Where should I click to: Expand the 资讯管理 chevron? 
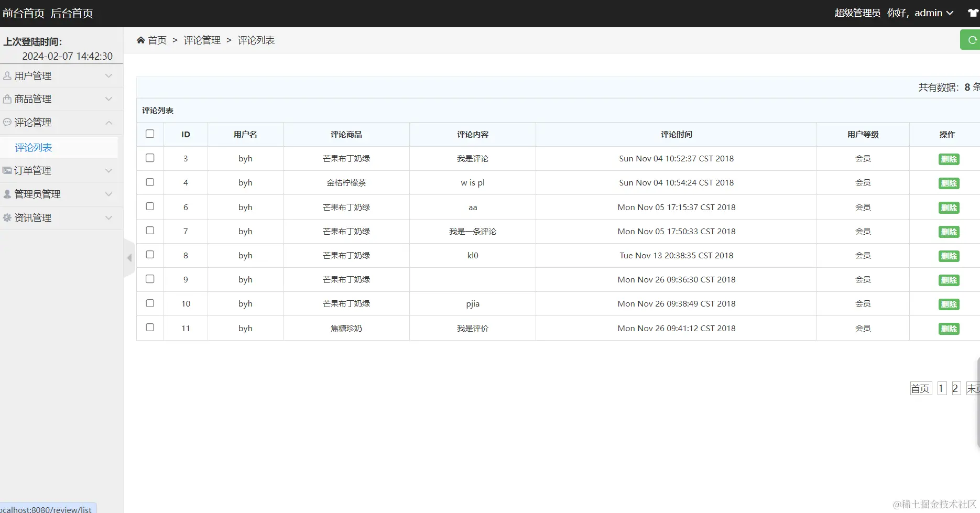(108, 217)
